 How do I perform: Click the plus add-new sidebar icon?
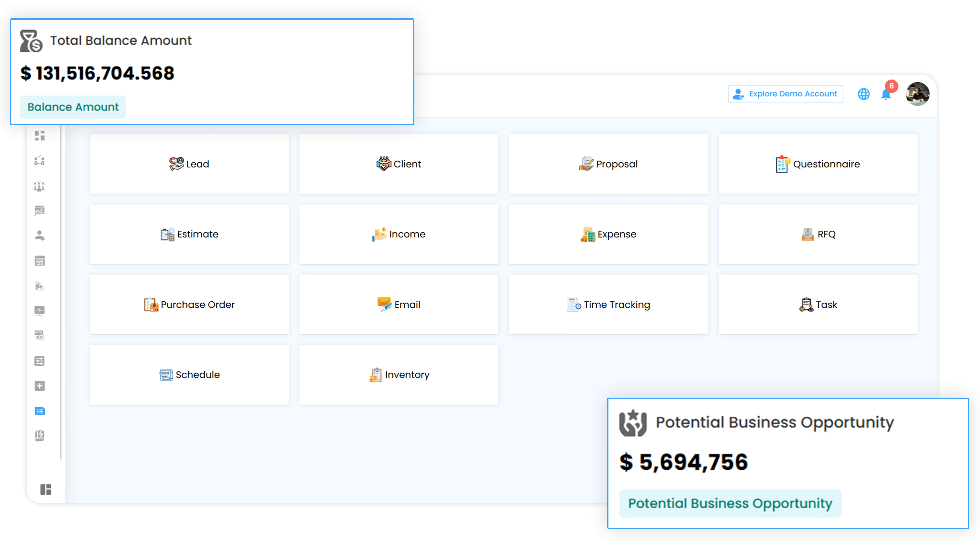click(40, 386)
